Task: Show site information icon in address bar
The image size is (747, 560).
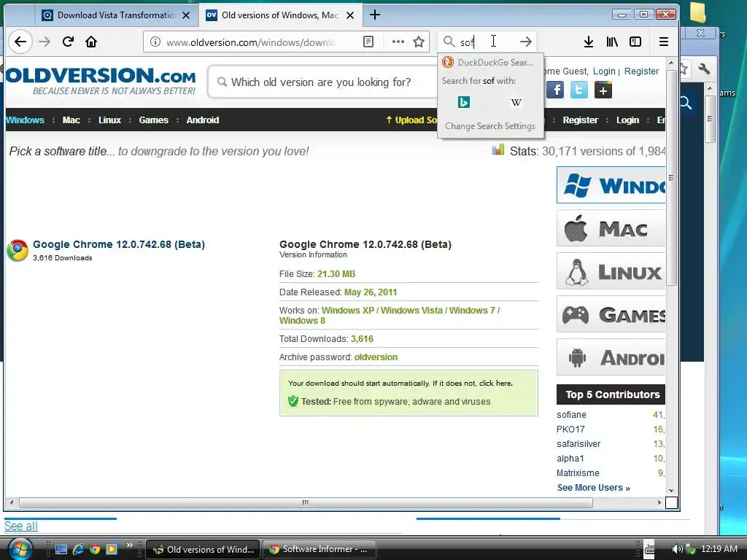Action: [155, 42]
